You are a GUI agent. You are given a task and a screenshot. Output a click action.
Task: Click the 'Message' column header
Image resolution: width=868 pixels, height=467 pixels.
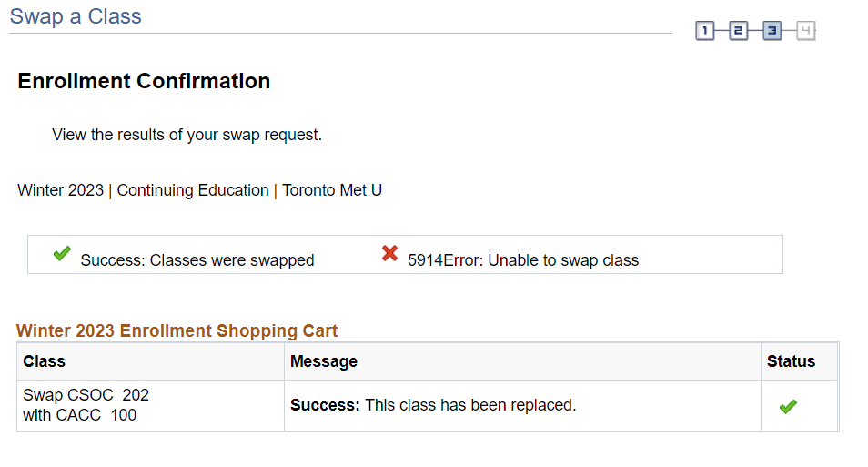tap(324, 361)
